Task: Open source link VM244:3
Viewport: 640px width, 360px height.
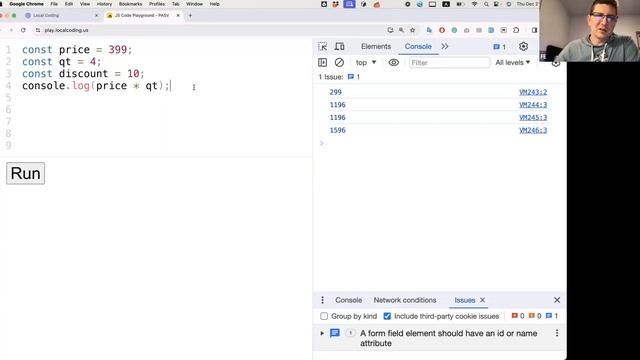Action: 533,105
